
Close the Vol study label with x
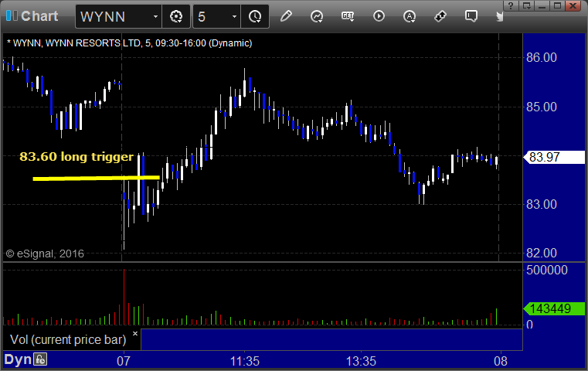click(x=135, y=333)
